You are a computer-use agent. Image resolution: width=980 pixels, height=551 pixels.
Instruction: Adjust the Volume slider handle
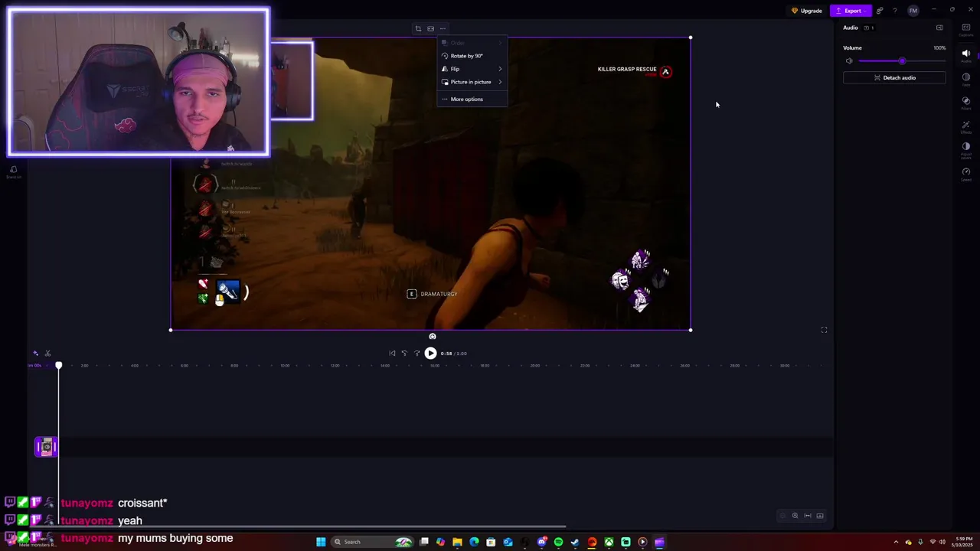point(902,61)
